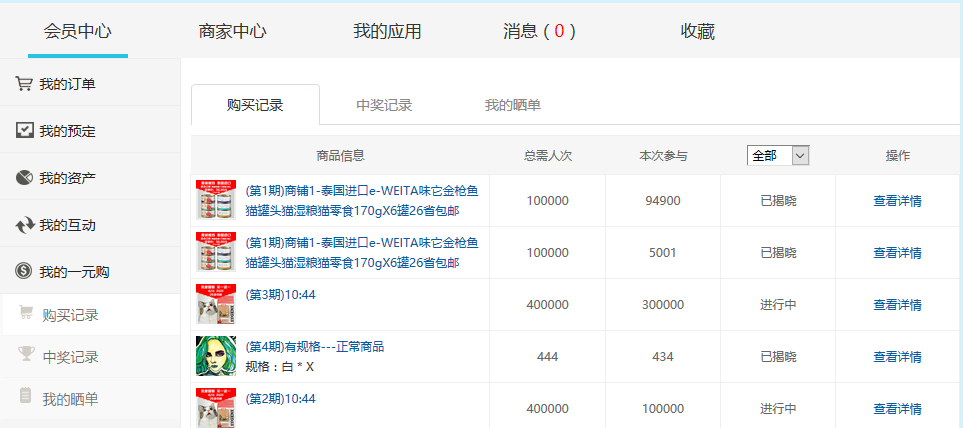
Task: Click the clipboard icon beside sidebar 我的晒单
Action: [26, 398]
